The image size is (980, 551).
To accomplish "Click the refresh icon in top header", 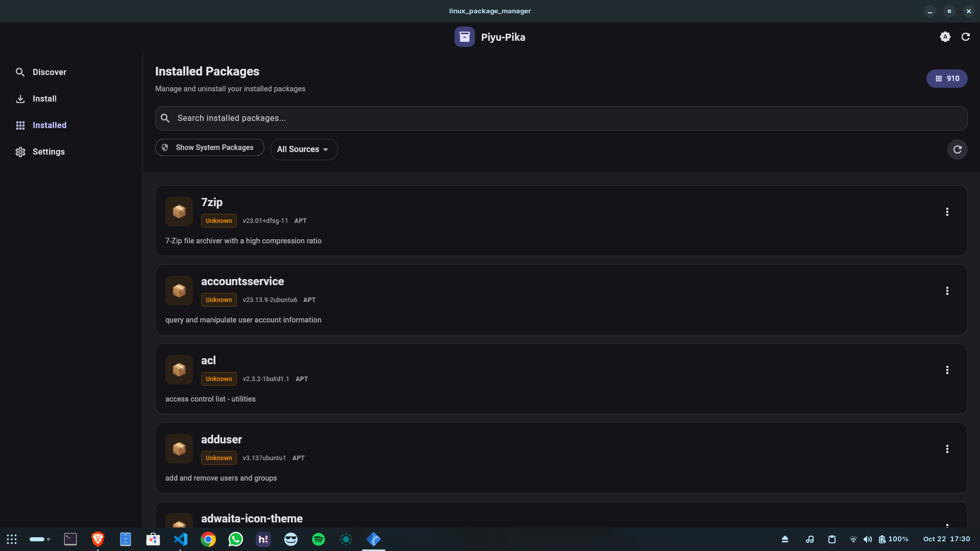I will point(965,37).
